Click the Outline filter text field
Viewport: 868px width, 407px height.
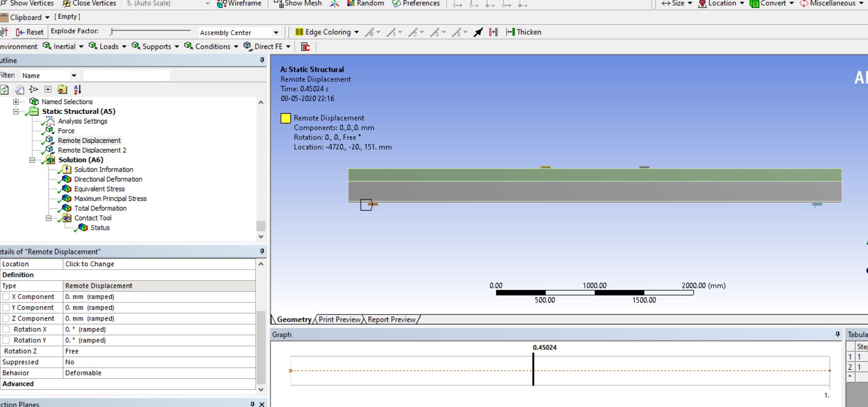pos(126,75)
